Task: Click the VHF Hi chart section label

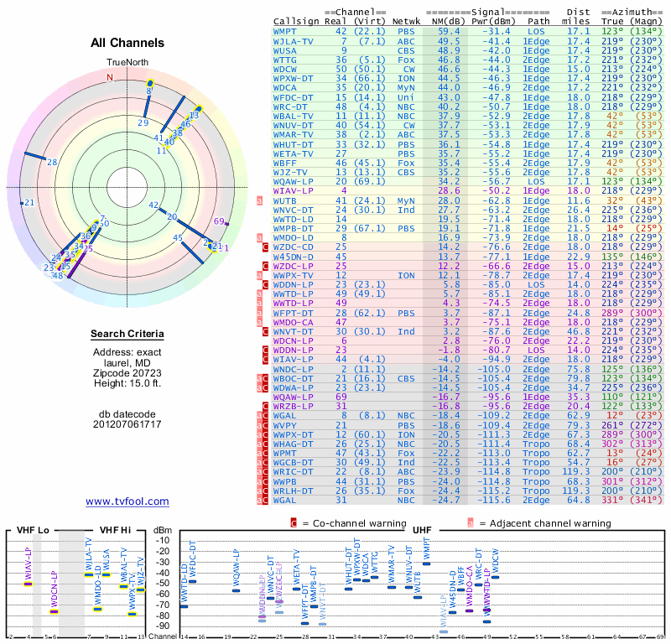Action: point(115,530)
